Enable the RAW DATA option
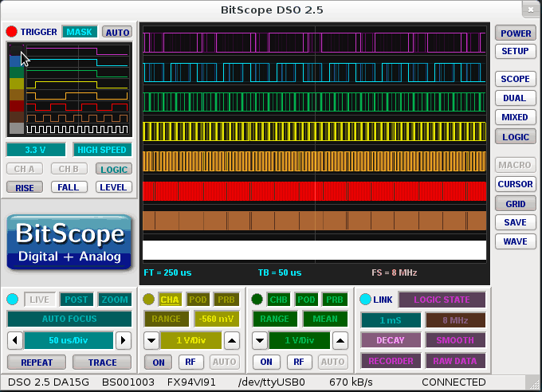This screenshot has height=392, width=542. tap(455, 361)
